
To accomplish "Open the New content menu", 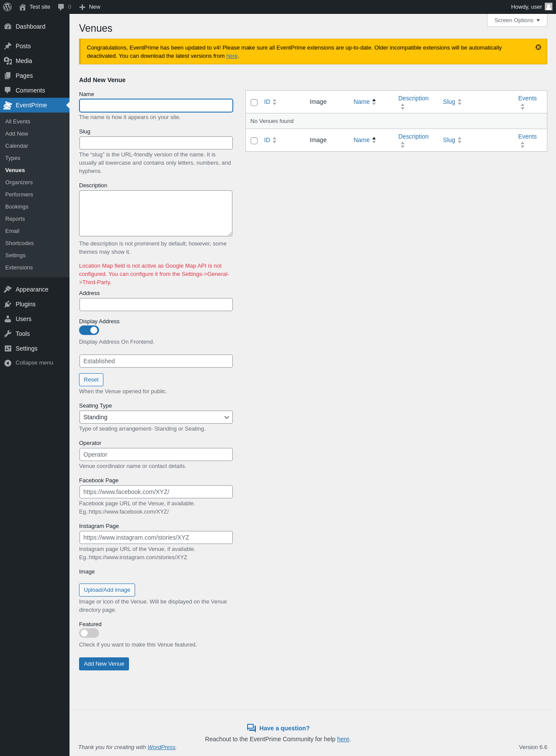I will click(90, 7).
